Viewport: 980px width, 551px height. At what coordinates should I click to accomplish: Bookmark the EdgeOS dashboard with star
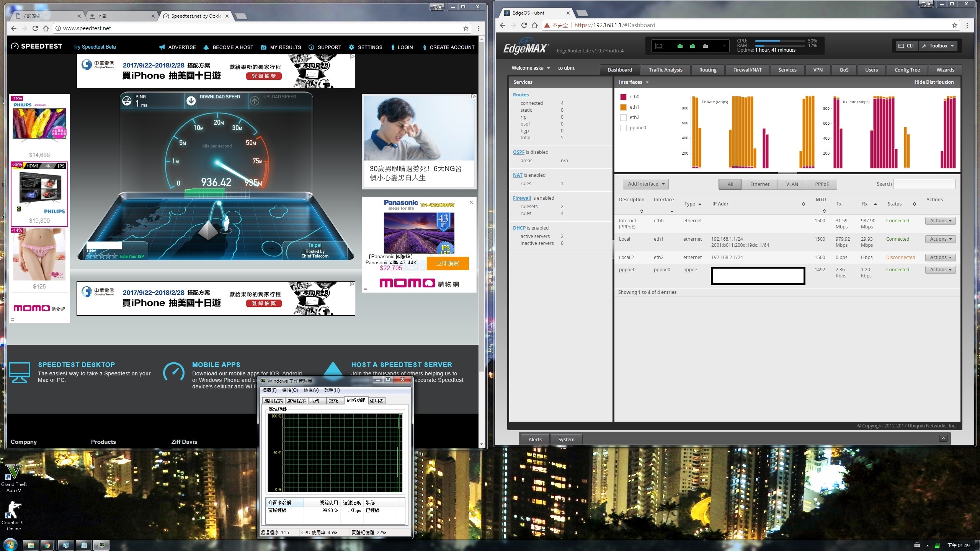pos(954,25)
